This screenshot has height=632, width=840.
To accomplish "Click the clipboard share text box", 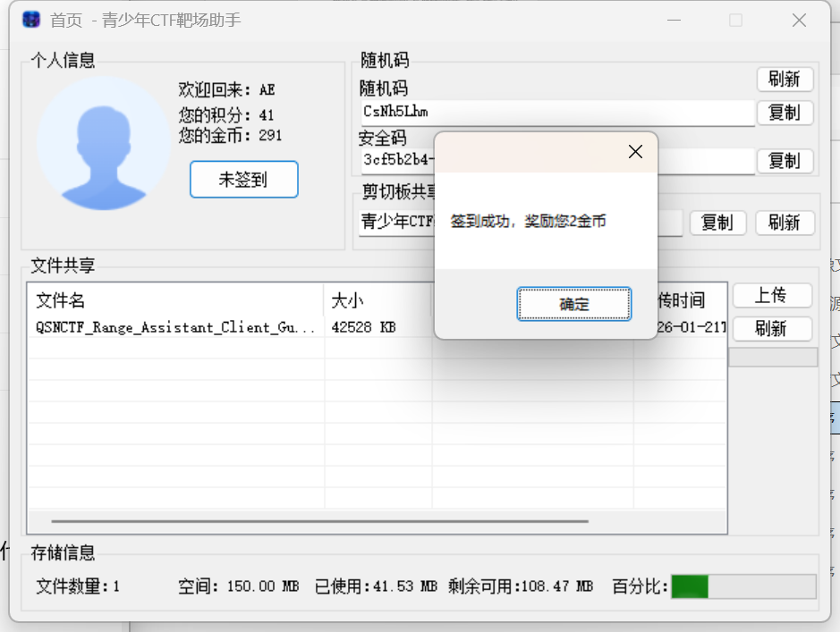I will pos(395,222).
